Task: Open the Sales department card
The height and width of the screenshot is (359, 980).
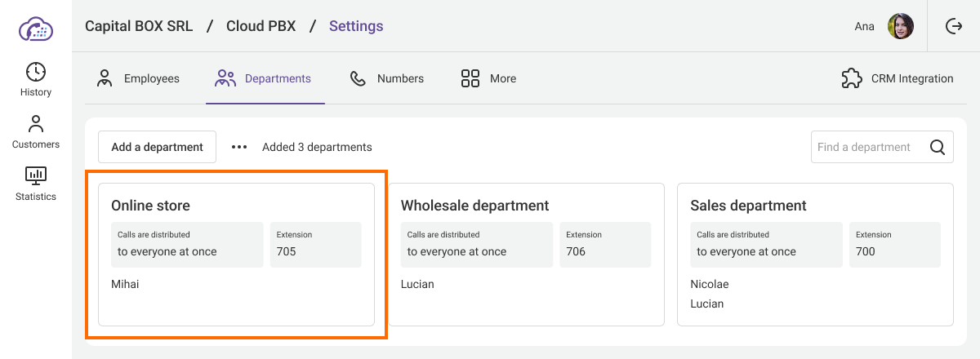Action: pos(815,254)
